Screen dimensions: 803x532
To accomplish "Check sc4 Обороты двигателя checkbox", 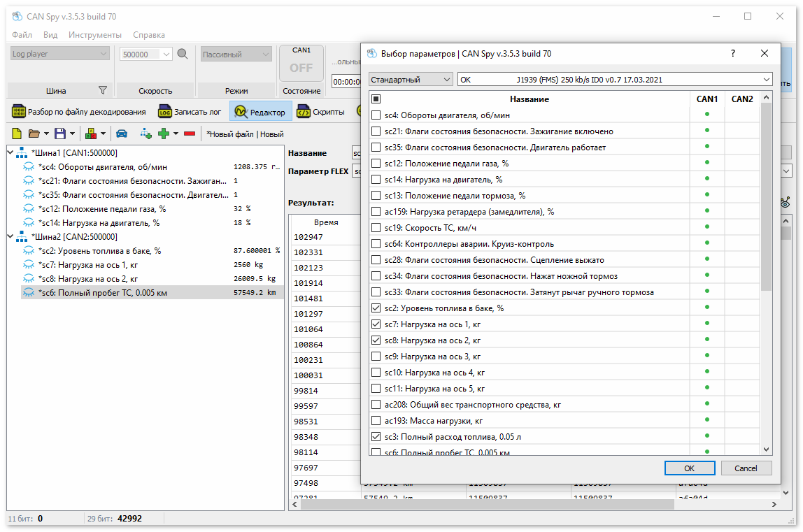I will click(376, 115).
